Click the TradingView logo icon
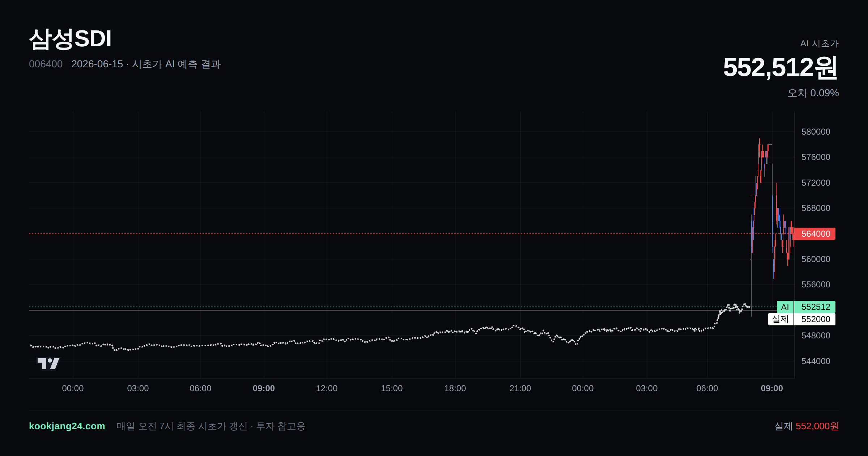 point(48,363)
